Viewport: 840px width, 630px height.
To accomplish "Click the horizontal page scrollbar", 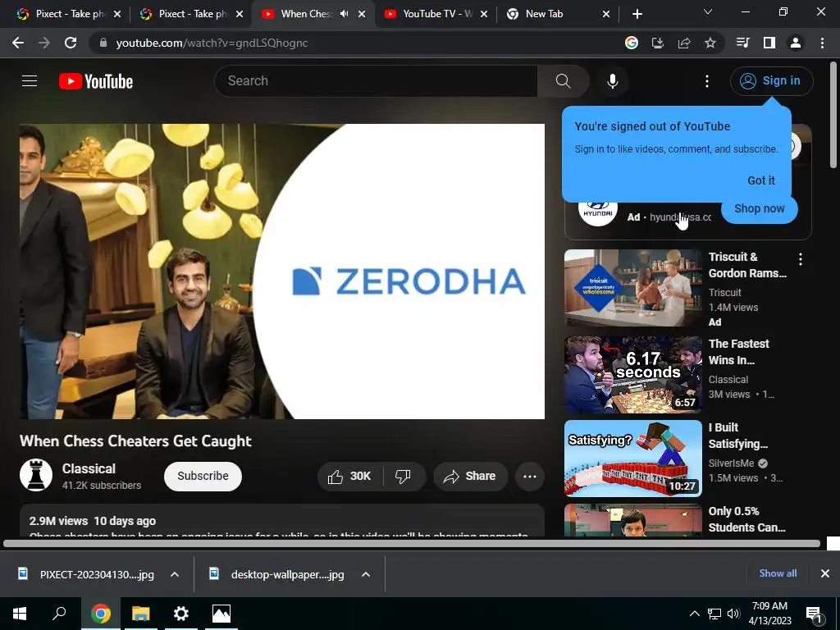I will coord(412,544).
